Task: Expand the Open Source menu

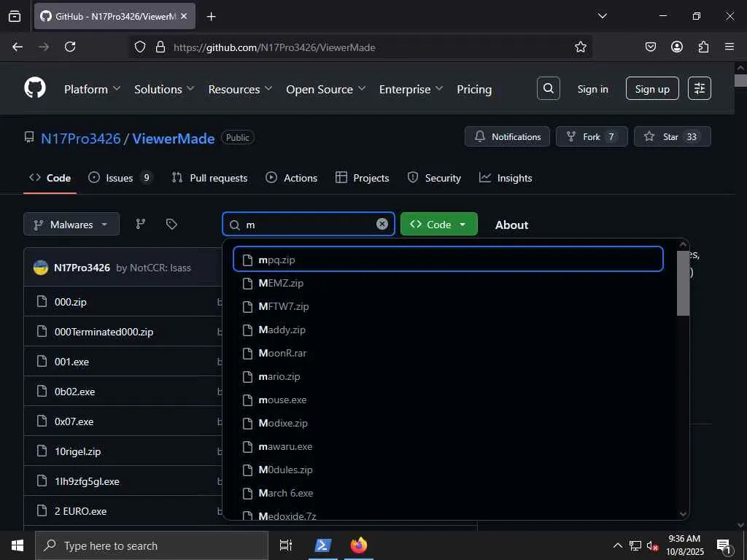Action: (326, 89)
